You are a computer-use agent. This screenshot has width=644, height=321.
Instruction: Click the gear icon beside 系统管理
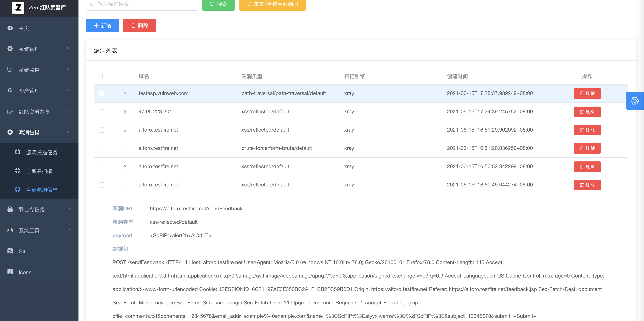click(10, 49)
